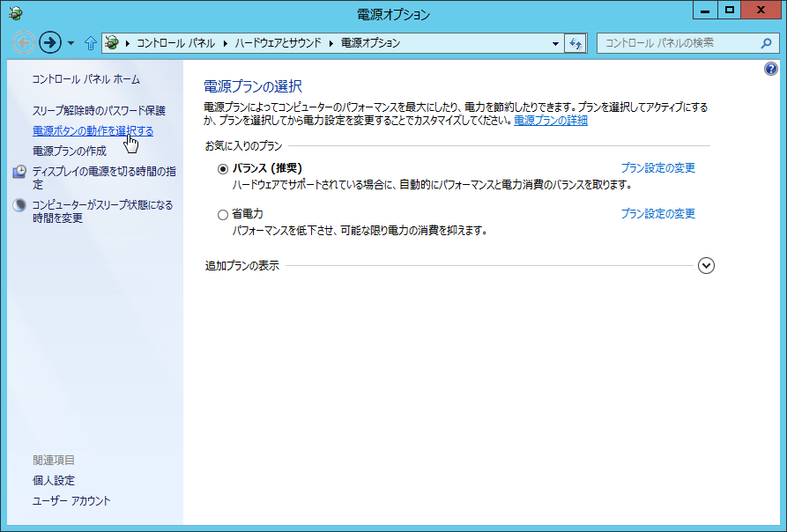This screenshot has height=532, width=787.
Task: Open address bar history dropdown
Action: click(555, 44)
